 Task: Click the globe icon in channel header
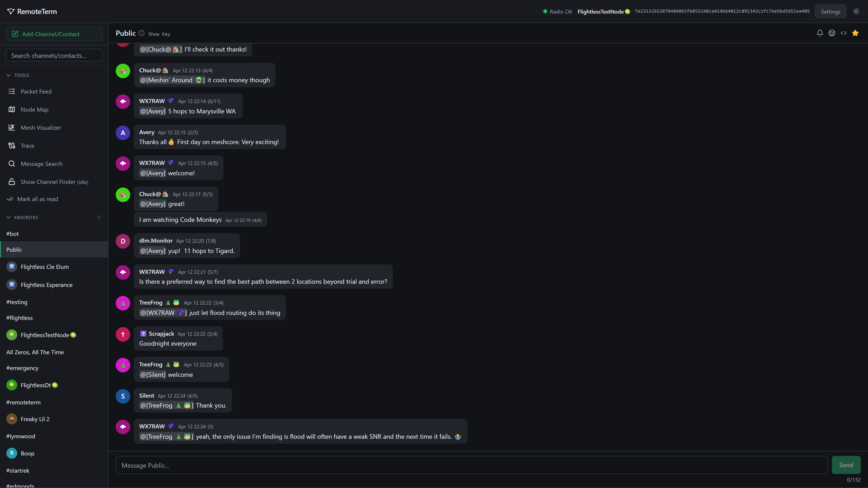832,33
